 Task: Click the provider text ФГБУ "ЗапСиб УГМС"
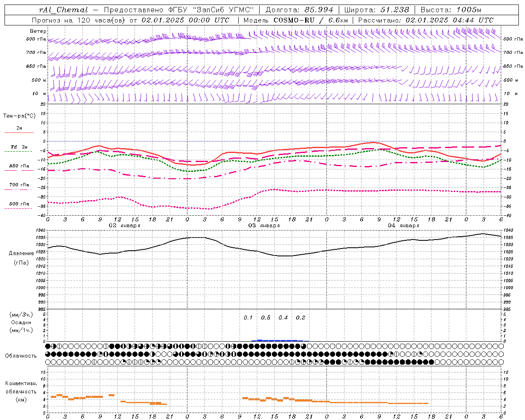(x=211, y=10)
